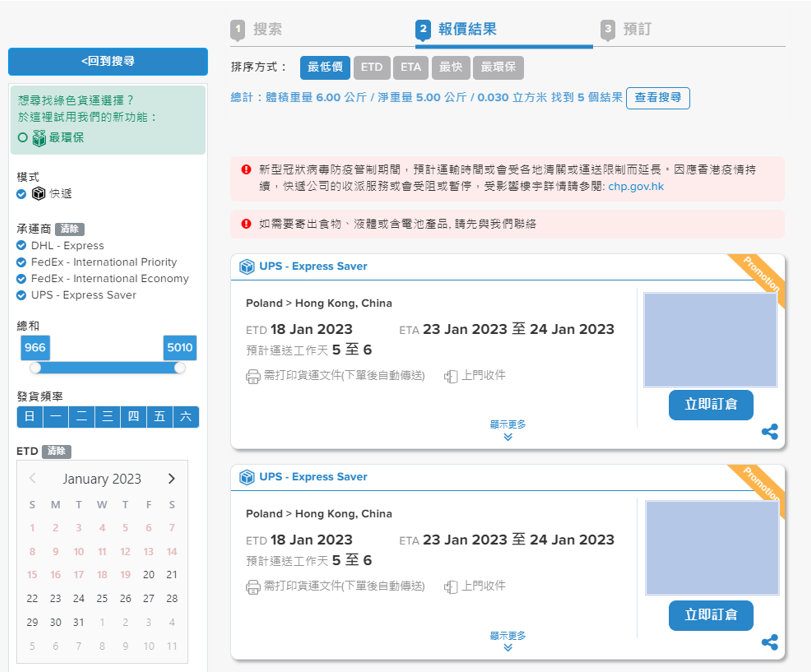811x672 pixels.
Task: Click price image on first UPS card
Action: pyautogui.click(x=710, y=340)
